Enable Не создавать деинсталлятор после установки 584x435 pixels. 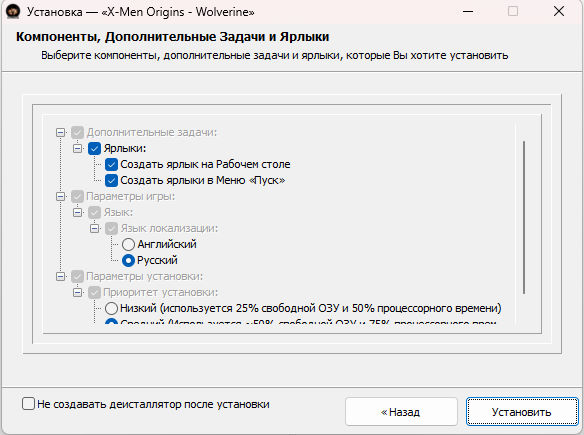click(28, 404)
